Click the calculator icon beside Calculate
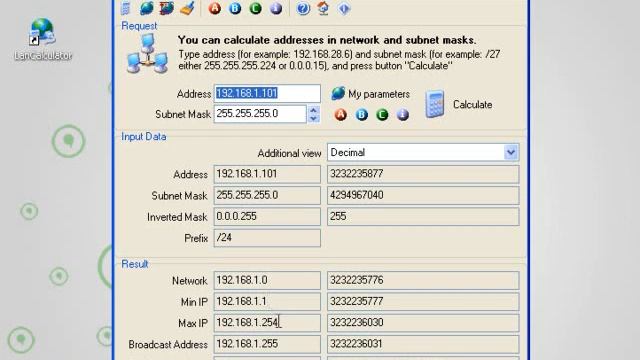 [x=435, y=104]
